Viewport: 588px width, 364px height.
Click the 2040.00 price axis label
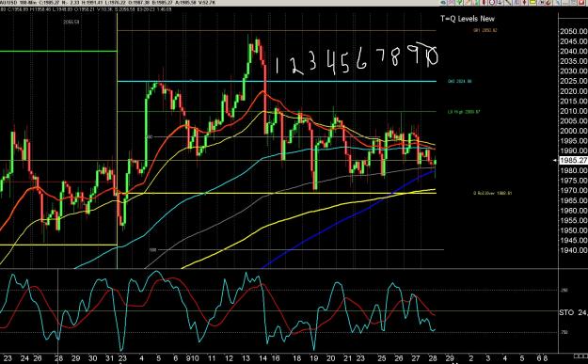[x=573, y=52]
